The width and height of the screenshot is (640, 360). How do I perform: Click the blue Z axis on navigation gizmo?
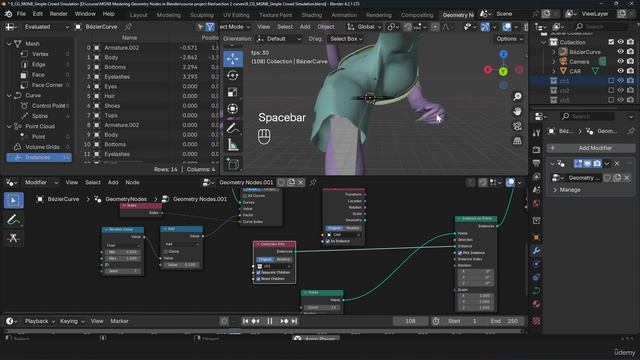click(x=504, y=54)
